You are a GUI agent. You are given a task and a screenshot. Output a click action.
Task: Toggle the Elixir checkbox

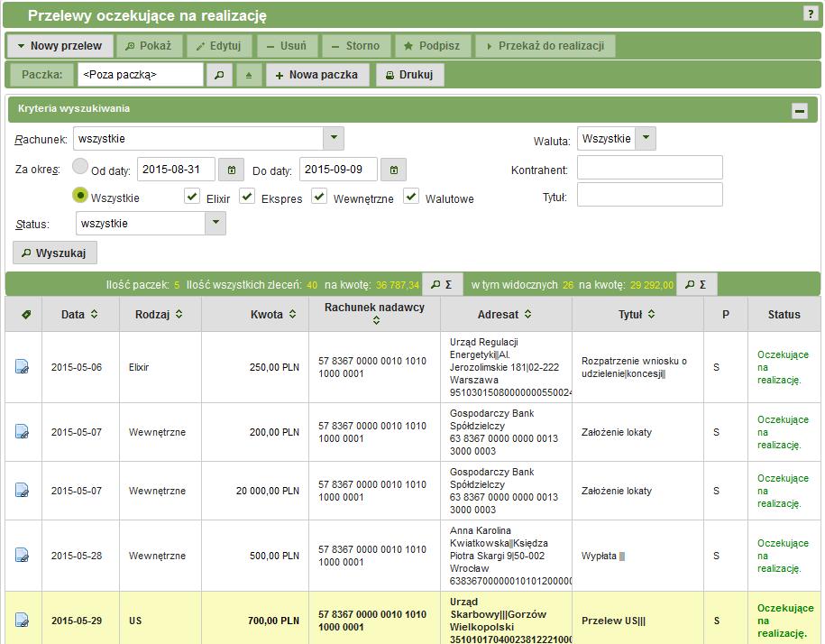click(192, 197)
